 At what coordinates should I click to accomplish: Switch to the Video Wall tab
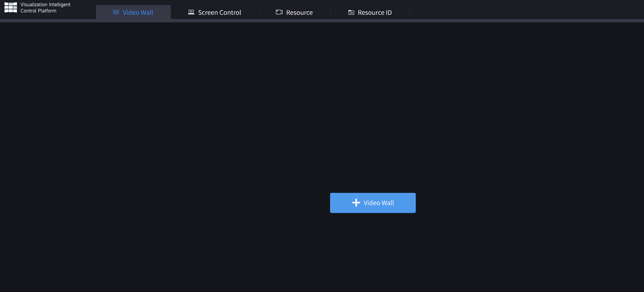coord(133,12)
